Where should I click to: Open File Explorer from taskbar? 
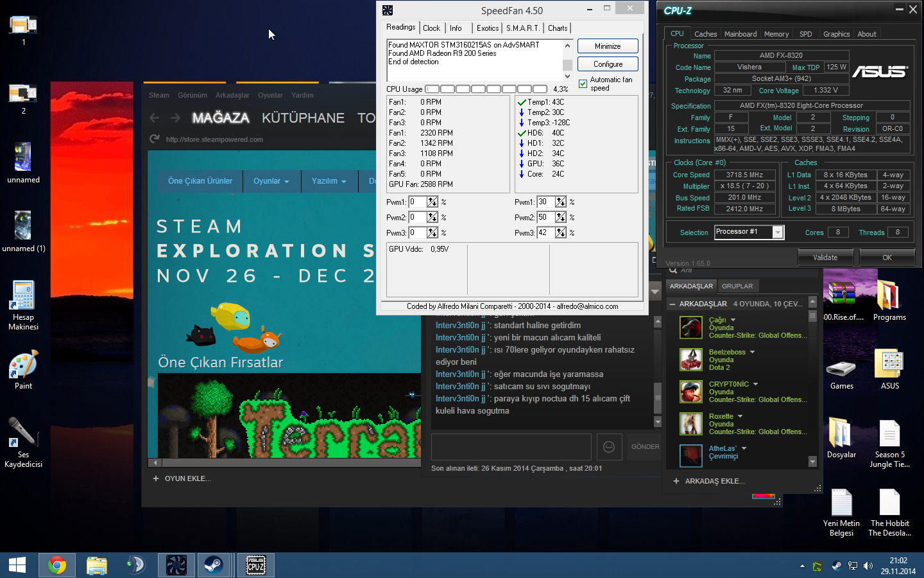pyautogui.click(x=97, y=565)
